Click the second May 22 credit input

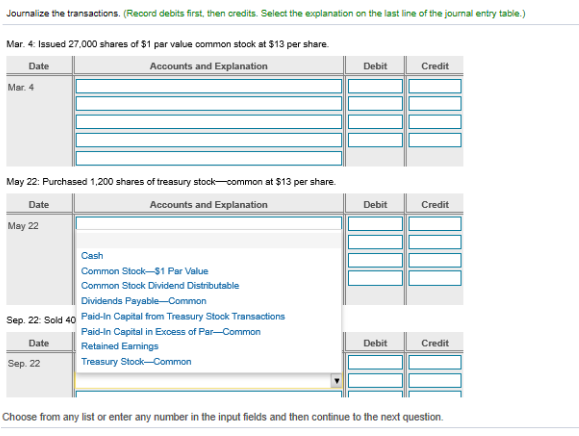[x=435, y=242]
